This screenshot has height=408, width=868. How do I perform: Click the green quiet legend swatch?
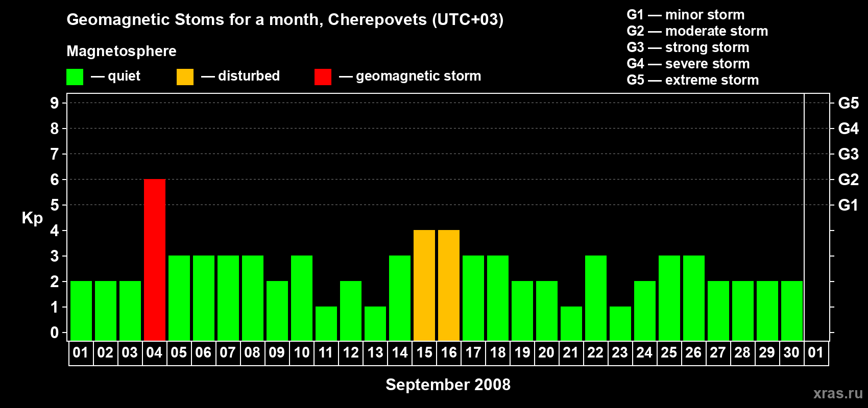pos(75,77)
